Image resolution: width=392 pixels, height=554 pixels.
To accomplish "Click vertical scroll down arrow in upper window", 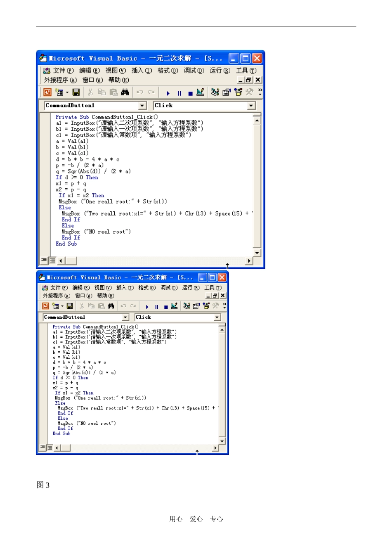I will click(257, 252).
